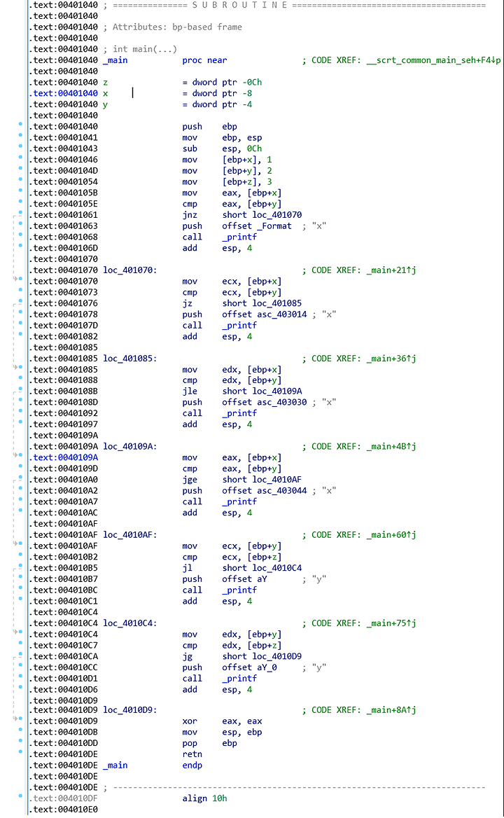Click 'sub' mnemonic at 00401043
This screenshot has height=818, width=504.
pyautogui.click(x=190, y=148)
